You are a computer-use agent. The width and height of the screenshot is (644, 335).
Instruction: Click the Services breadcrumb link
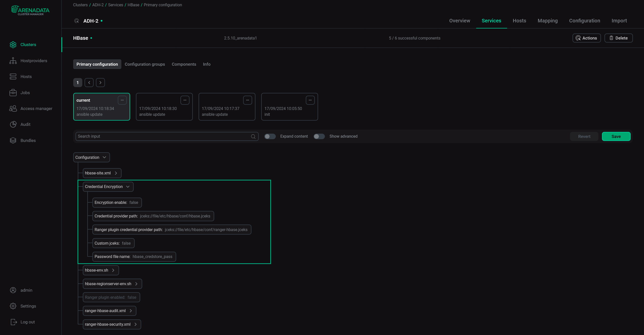(116, 5)
